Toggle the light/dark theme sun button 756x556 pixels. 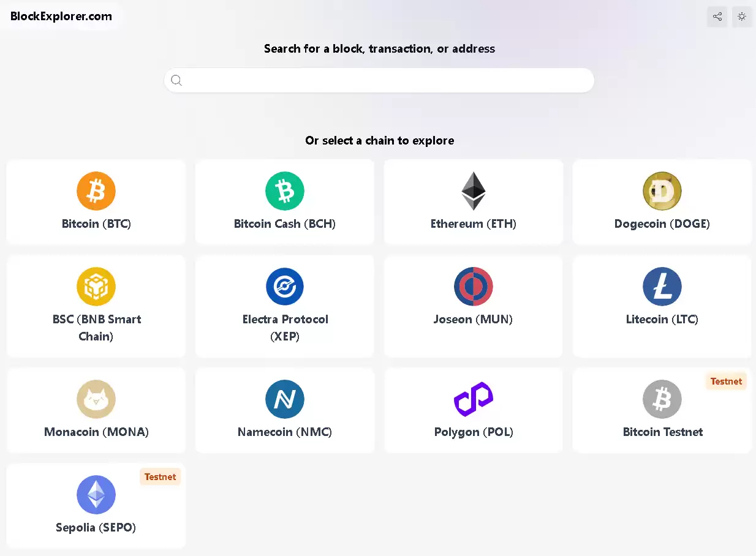click(x=742, y=17)
